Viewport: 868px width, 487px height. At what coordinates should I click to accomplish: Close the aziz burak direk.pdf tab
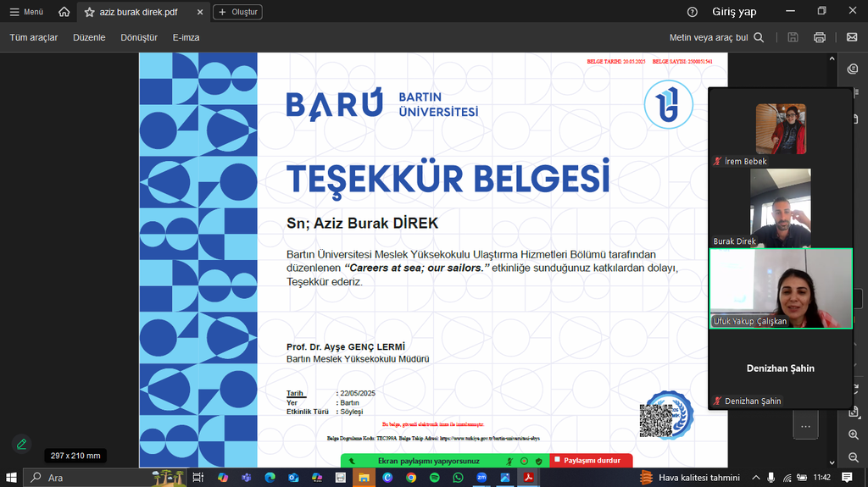click(200, 12)
